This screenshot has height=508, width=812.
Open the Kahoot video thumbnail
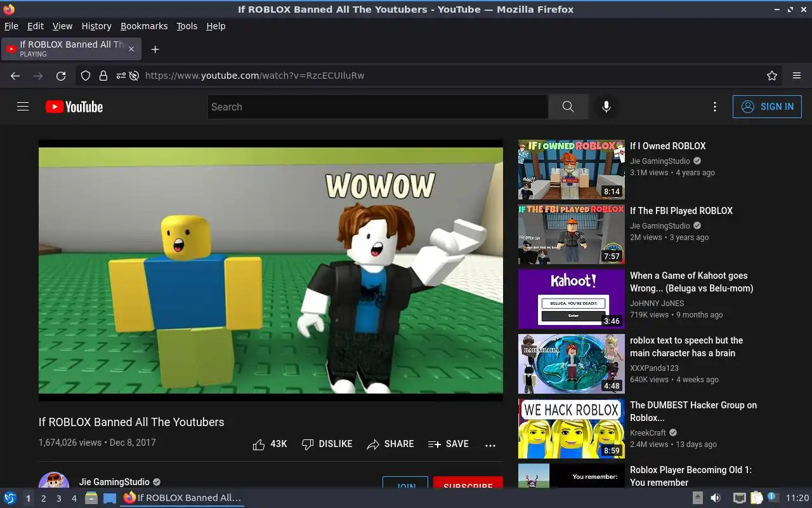click(x=572, y=299)
